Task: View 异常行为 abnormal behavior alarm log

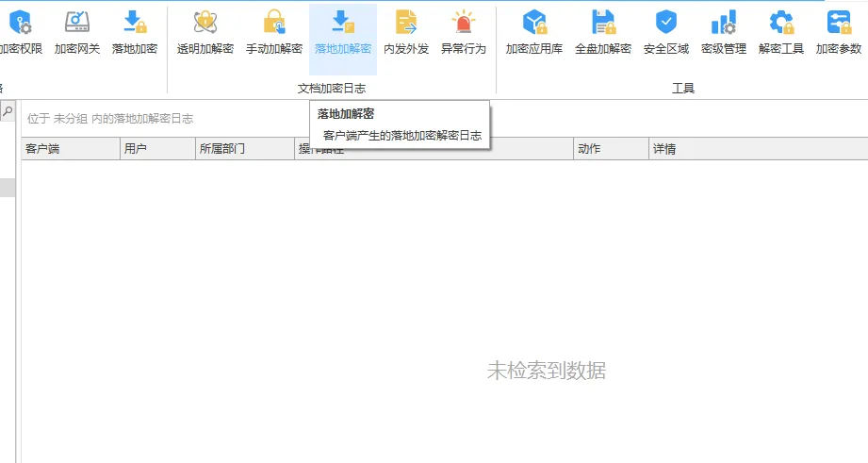Action: click(464, 33)
